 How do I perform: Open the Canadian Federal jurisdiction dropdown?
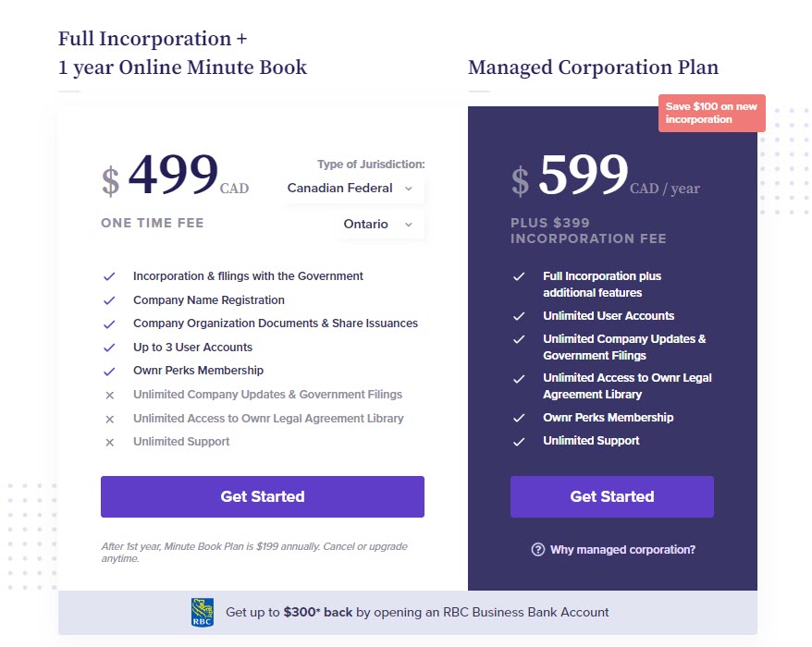tap(352, 189)
